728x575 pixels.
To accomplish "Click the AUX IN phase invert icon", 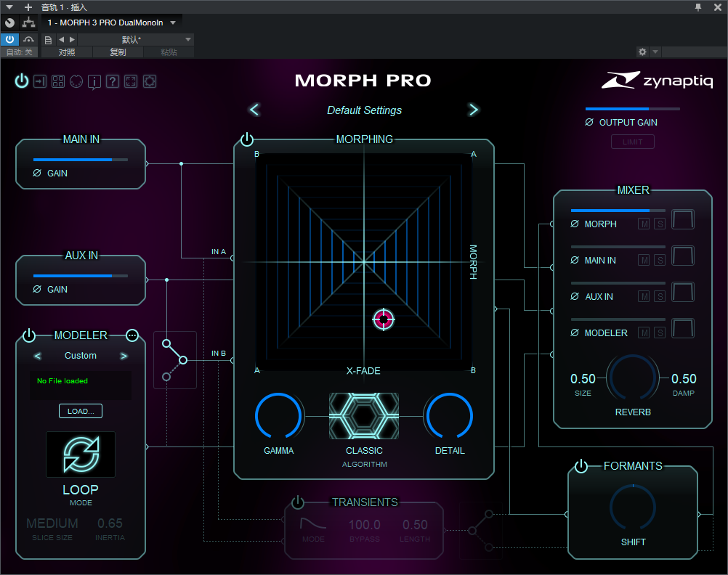I will pos(37,289).
